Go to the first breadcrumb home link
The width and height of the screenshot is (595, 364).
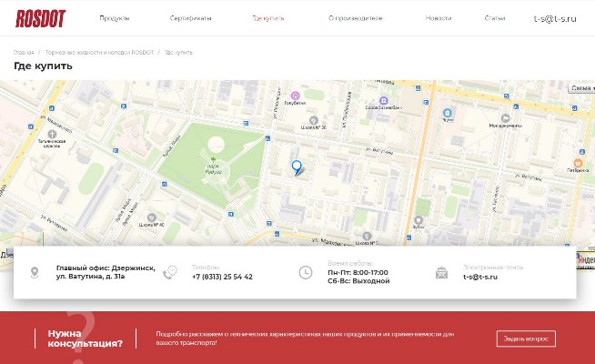pyautogui.click(x=24, y=53)
